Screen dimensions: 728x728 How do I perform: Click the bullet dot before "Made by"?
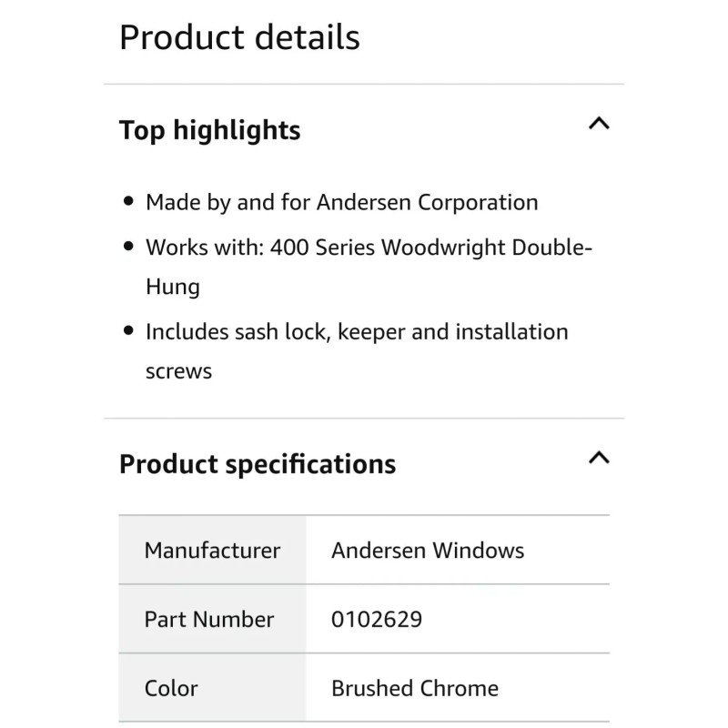[128, 202]
